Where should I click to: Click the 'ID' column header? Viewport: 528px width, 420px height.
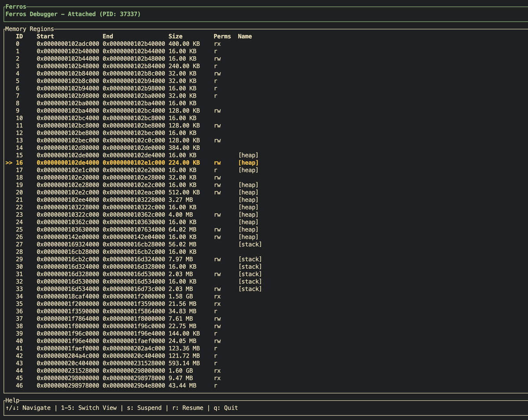(19, 37)
